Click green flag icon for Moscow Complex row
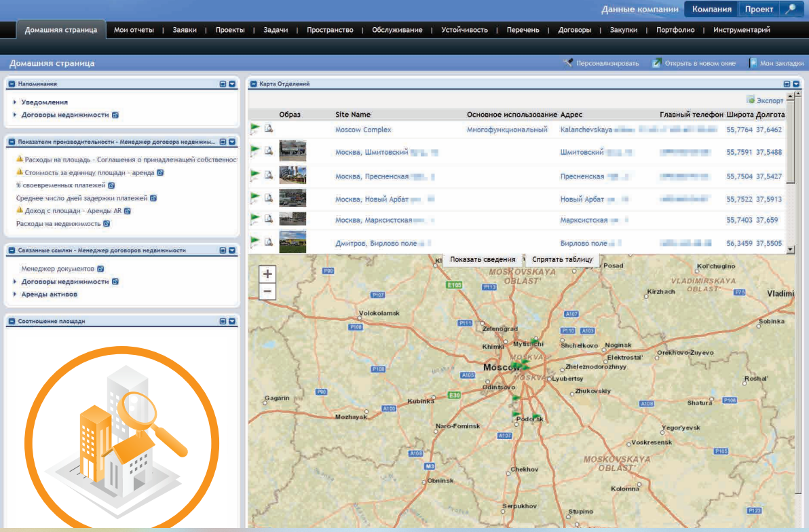Viewport: 809px width, 532px height. click(x=255, y=128)
